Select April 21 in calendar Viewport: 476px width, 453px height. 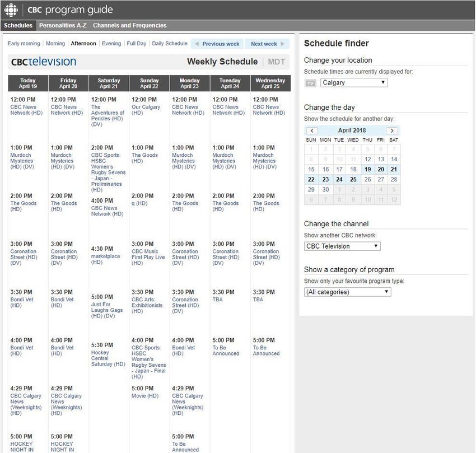(394, 170)
